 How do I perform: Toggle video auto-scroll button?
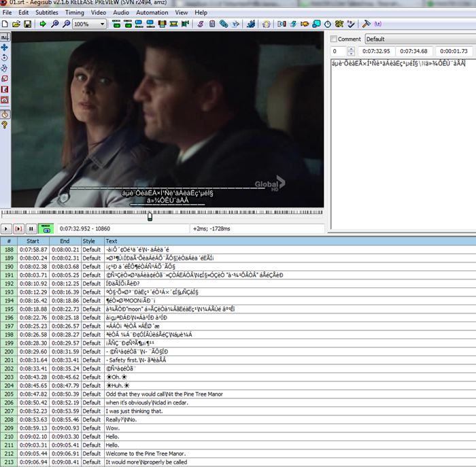[x=46, y=229]
